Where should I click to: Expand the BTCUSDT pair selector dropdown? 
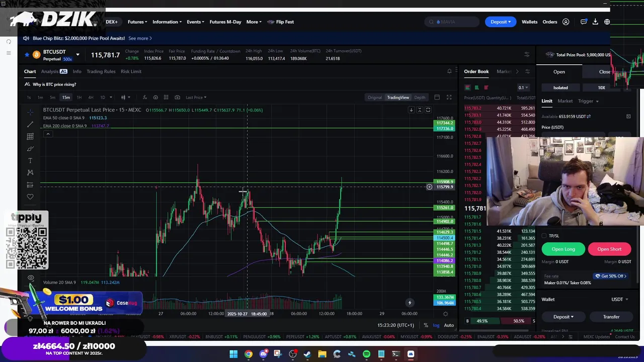77,54
